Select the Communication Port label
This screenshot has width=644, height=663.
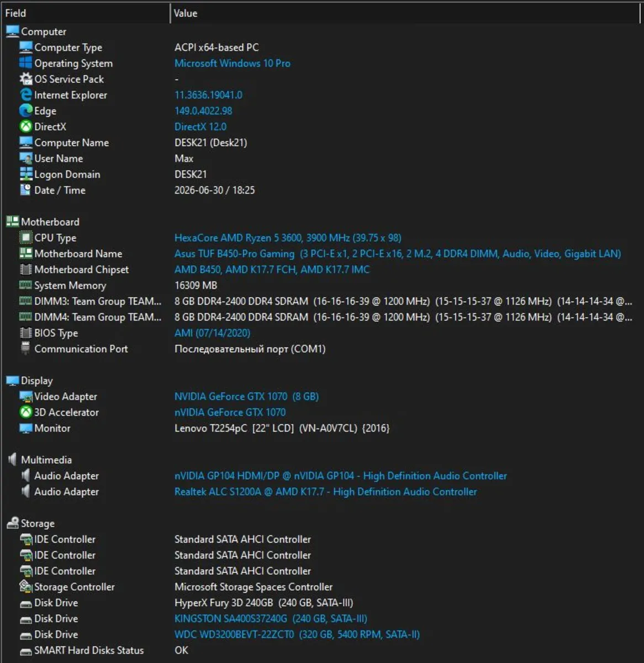pyautogui.click(x=81, y=349)
